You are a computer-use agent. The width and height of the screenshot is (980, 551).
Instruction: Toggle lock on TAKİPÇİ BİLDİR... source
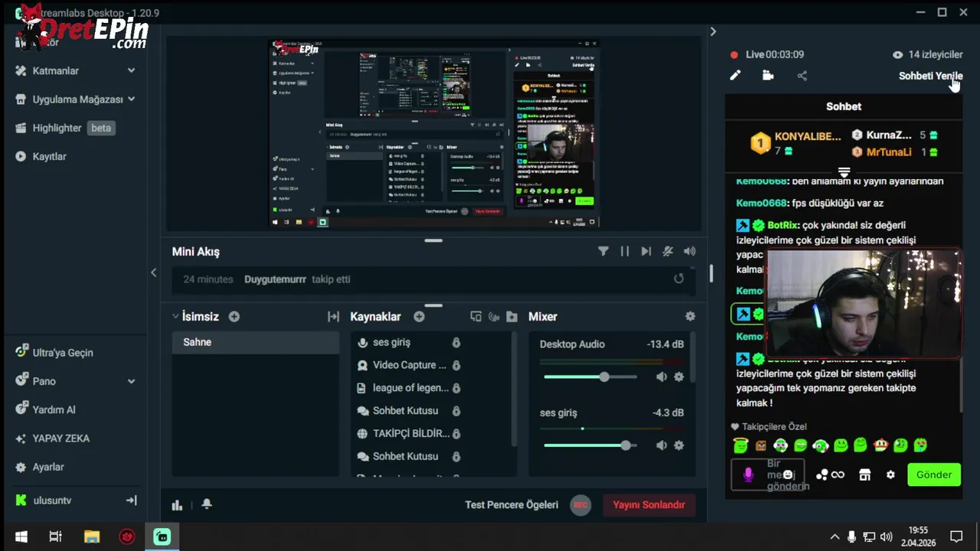[456, 433]
